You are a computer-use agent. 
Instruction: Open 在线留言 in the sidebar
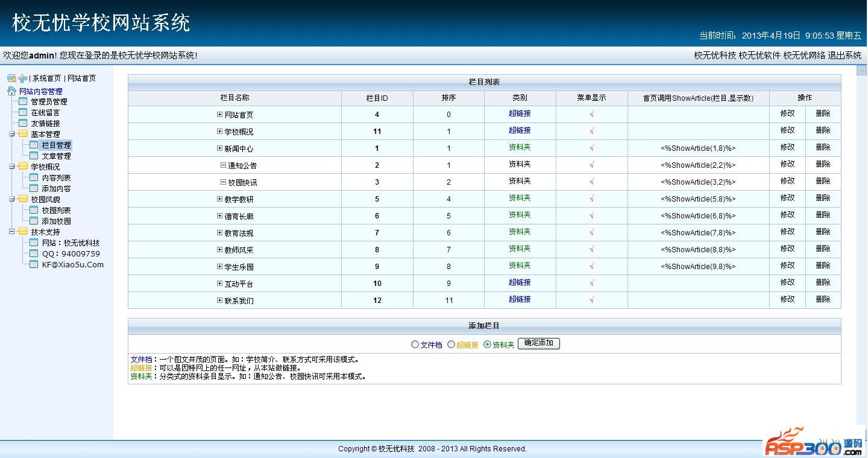[x=45, y=113]
